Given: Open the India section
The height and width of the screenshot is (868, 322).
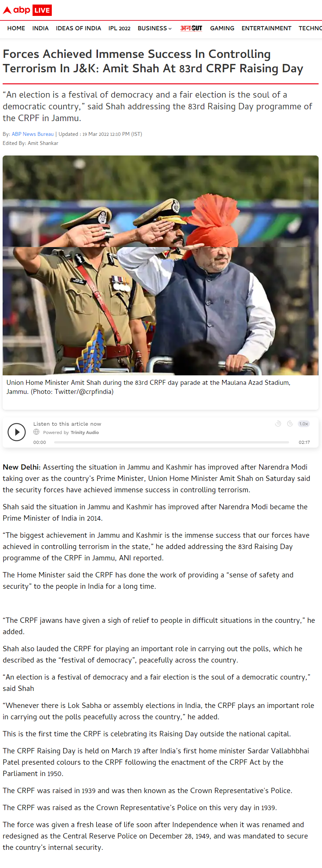Looking at the screenshot, I should click(x=40, y=28).
